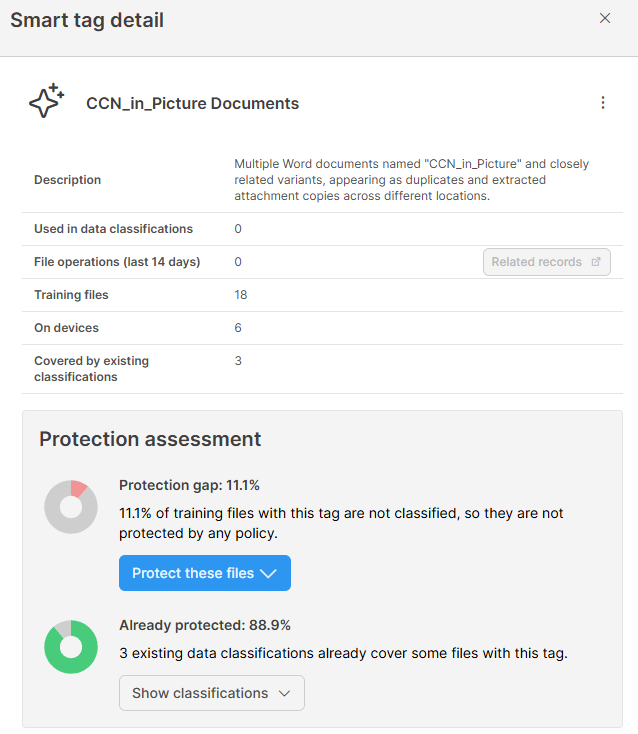
Task: Open the three-dot more options menu
Action: tap(603, 103)
